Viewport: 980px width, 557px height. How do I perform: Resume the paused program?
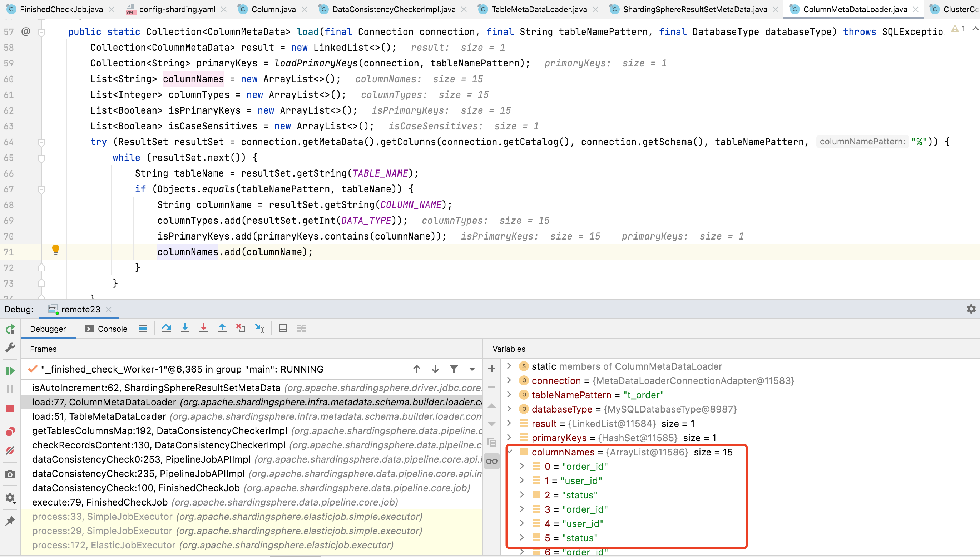[x=10, y=370]
